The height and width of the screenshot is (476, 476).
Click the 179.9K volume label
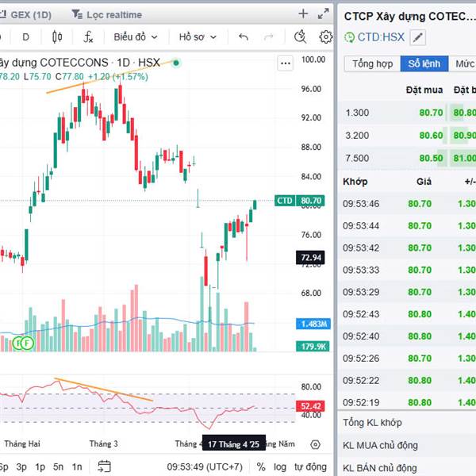tap(313, 347)
